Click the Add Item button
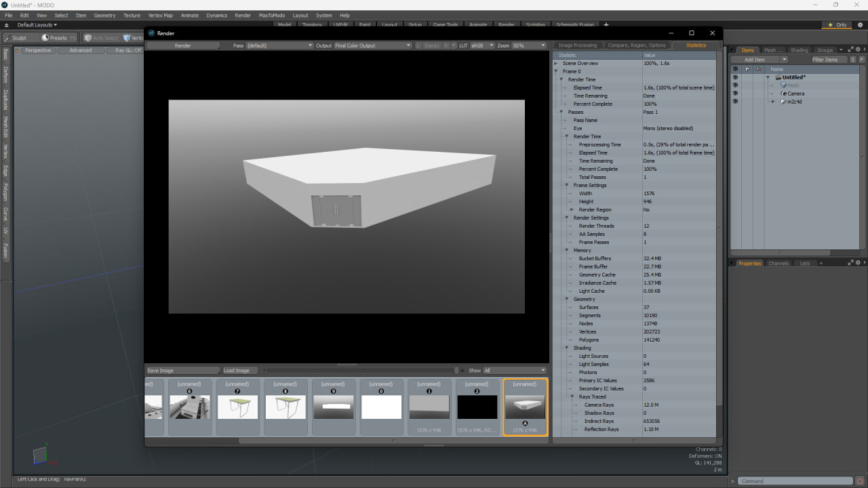This screenshot has width=868, height=488. pos(755,60)
